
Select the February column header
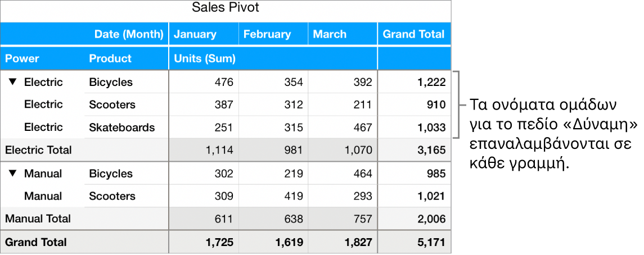pos(267,34)
